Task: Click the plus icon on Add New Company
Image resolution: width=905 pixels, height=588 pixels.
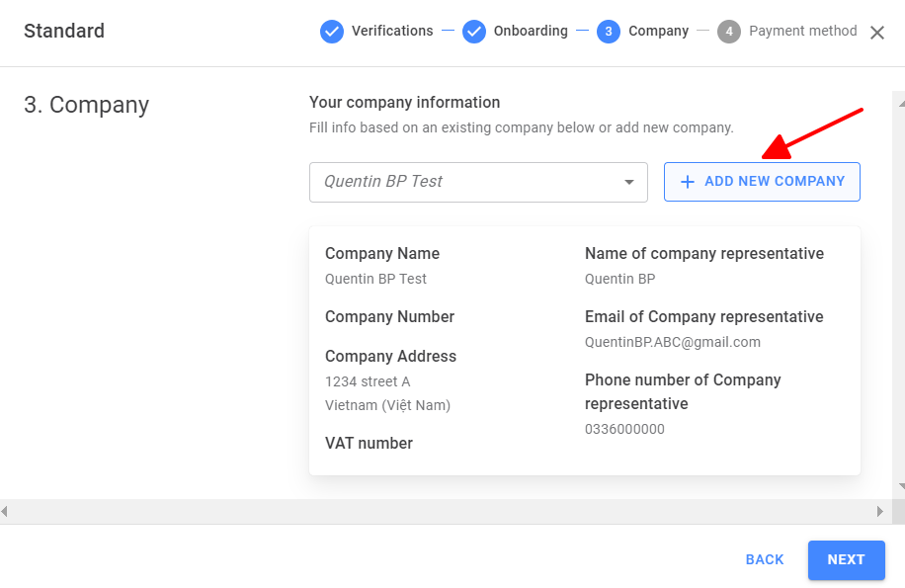Action: point(688,182)
